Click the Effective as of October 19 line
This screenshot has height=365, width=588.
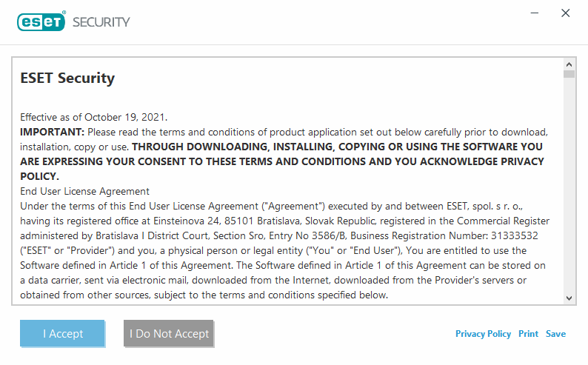click(94, 117)
